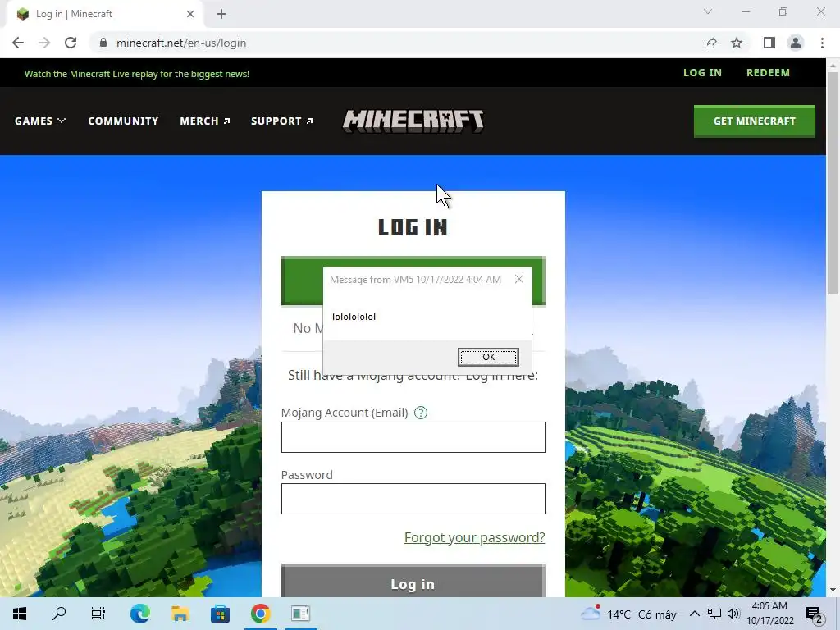Open the MERCH external link
Viewport: 840px width, 630px height.
coord(204,121)
